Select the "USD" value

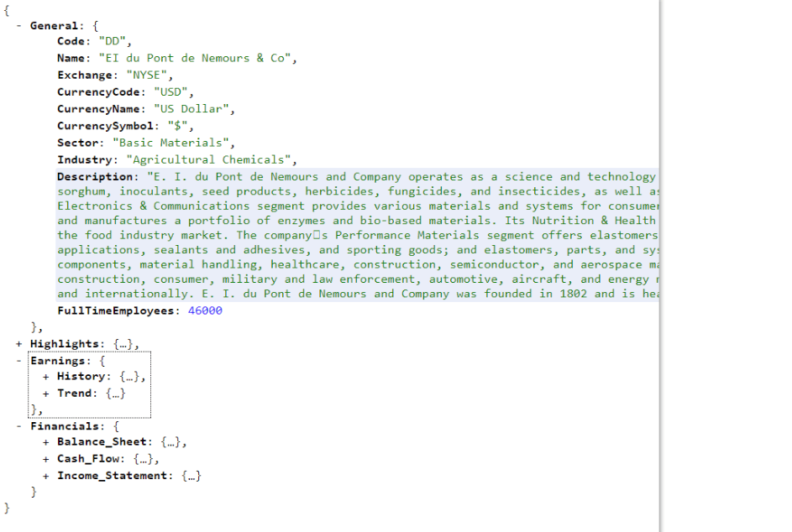coord(170,91)
